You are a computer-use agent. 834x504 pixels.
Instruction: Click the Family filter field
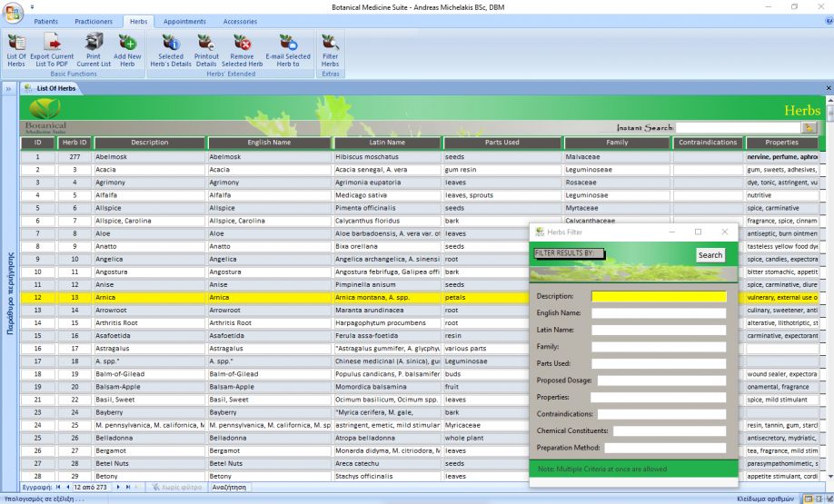659,347
